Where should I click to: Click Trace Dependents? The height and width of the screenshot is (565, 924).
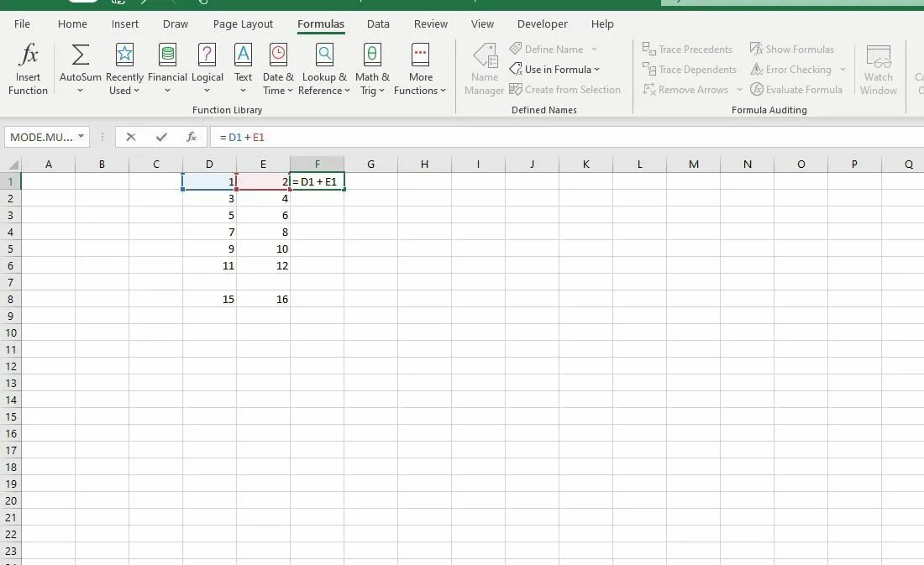pyautogui.click(x=690, y=70)
